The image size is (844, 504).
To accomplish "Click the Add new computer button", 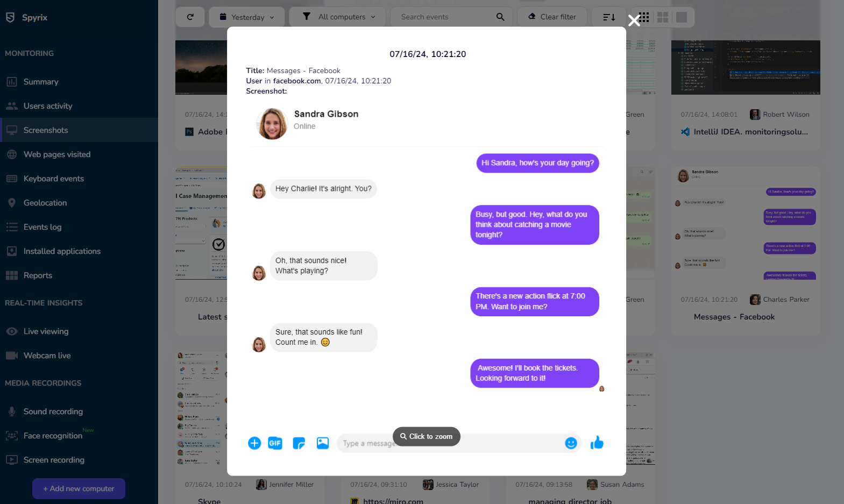I will tap(79, 488).
